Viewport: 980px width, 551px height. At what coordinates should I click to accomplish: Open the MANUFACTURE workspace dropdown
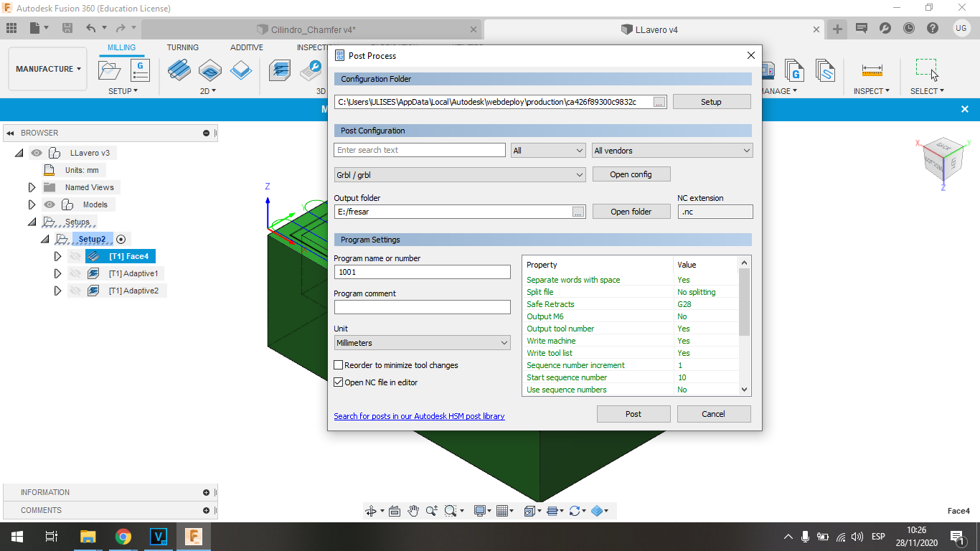(49, 69)
